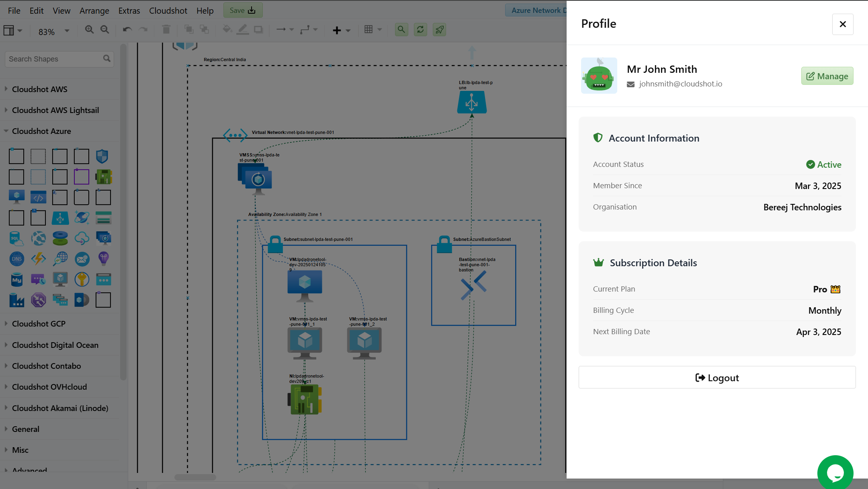Viewport: 868px width, 489px height.
Task: Click the To Back icon
Action: pos(205,29)
